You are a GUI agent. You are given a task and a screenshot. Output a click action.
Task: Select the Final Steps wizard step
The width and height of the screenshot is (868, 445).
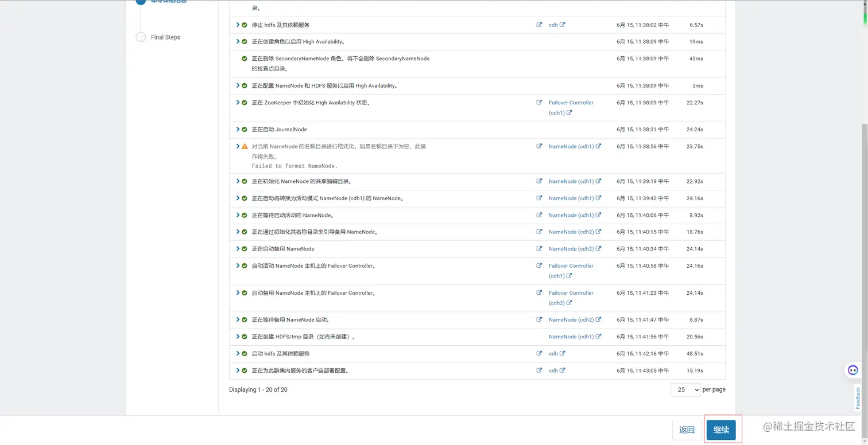coord(165,37)
